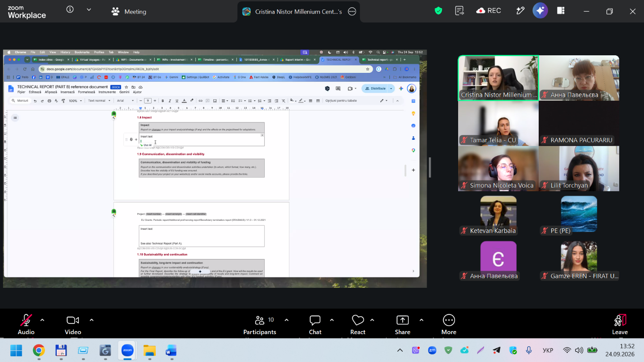This screenshot has width=644, height=362.
Task: Open the React hearts icon
Action: click(358, 325)
